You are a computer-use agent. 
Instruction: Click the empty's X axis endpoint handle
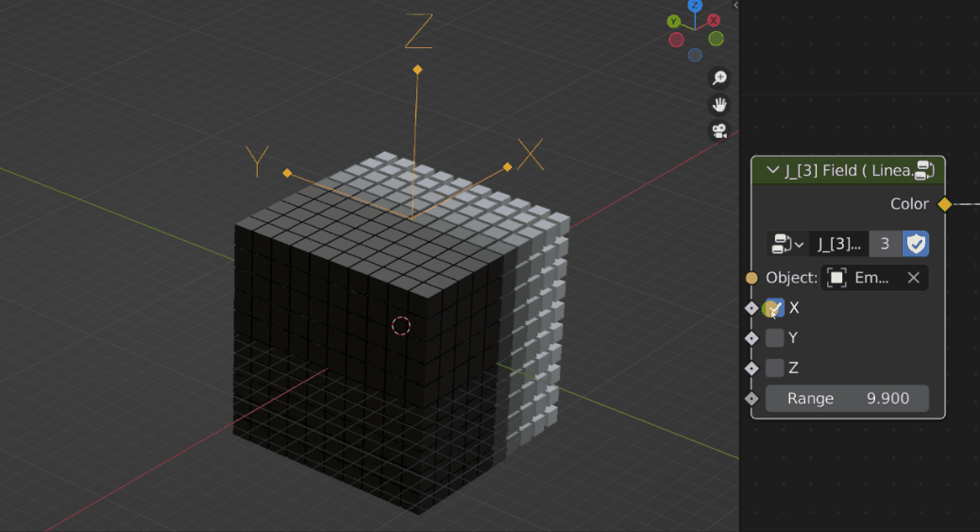(x=508, y=167)
